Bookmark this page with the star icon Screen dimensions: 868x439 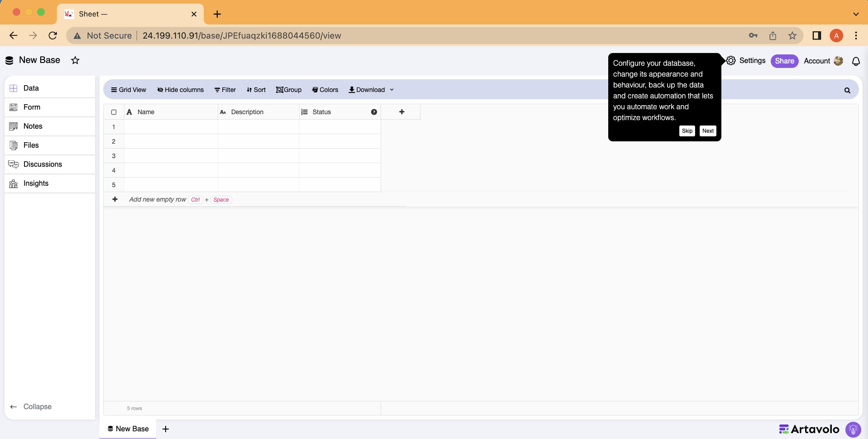click(x=792, y=36)
